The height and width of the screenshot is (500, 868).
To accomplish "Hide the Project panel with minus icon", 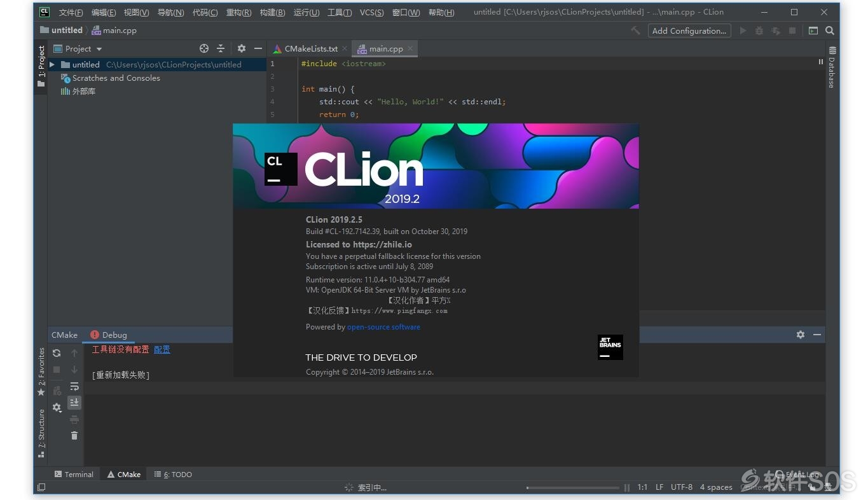I will [258, 48].
